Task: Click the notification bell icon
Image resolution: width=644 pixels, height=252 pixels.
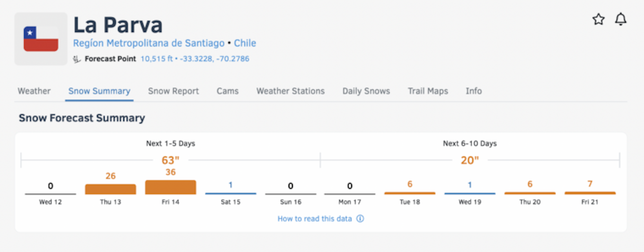Action: point(620,19)
